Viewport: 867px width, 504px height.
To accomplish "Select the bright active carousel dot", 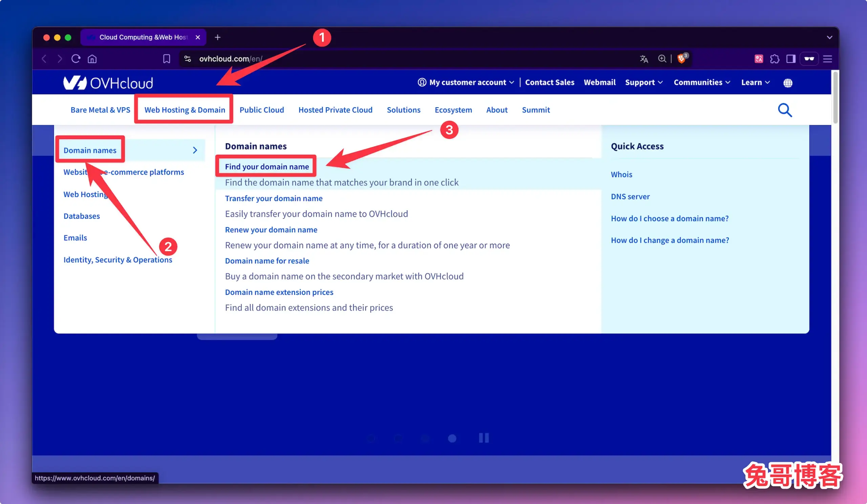I will 452,438.
